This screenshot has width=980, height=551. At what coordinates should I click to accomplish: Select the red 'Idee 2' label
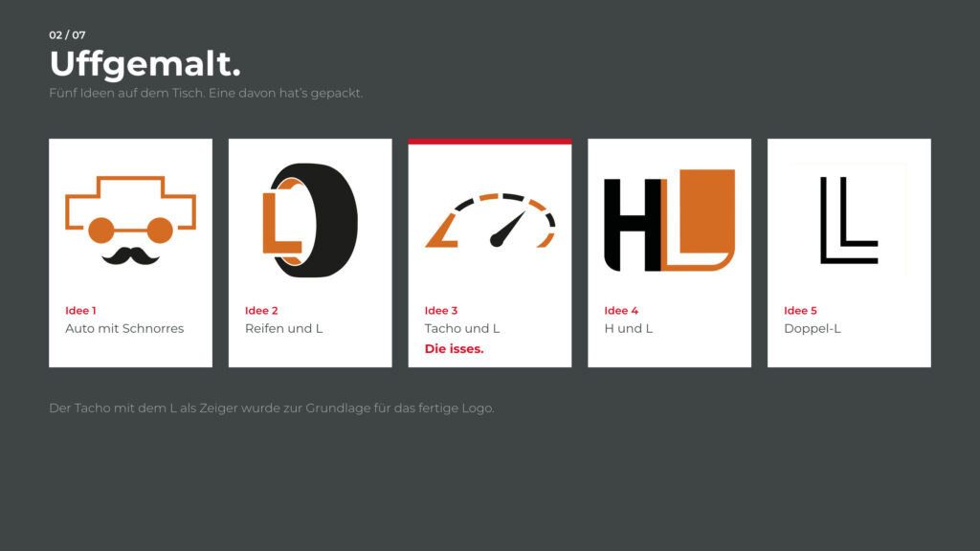(x=261, y=311)
